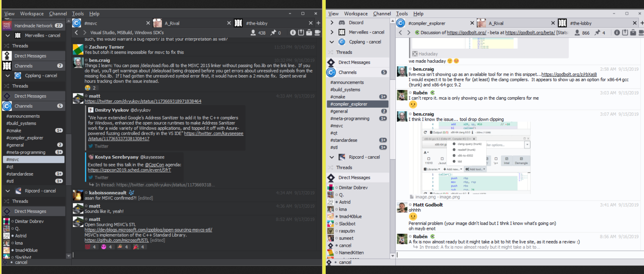This screenshot has height=274, width=644.
Task: Collapse Merveilles - cancel in the left sidebar
Action: tap(7, 35)
